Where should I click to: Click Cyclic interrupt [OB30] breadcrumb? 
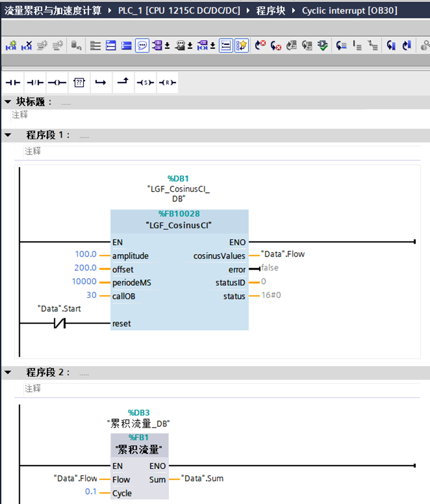click(349, 10)
